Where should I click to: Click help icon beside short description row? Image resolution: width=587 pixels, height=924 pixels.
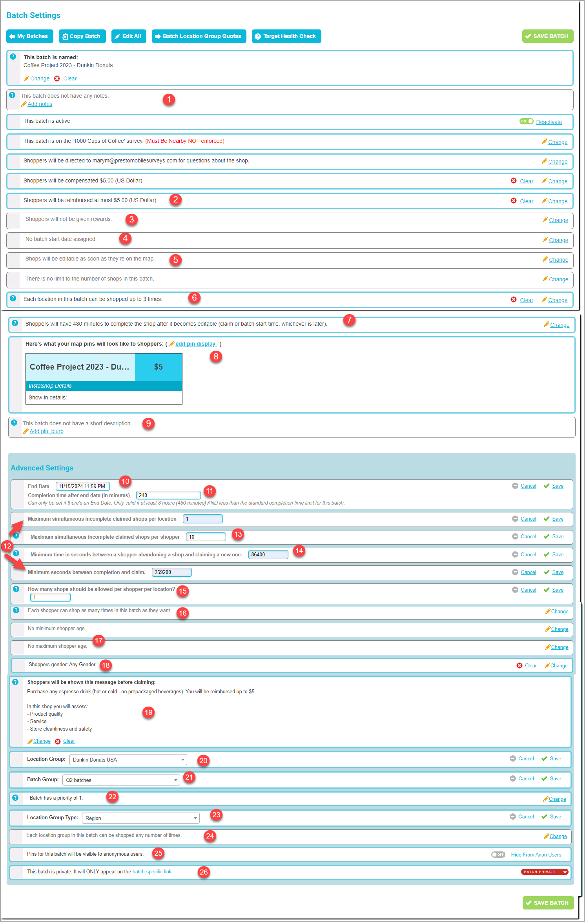[x=14, y=423]
